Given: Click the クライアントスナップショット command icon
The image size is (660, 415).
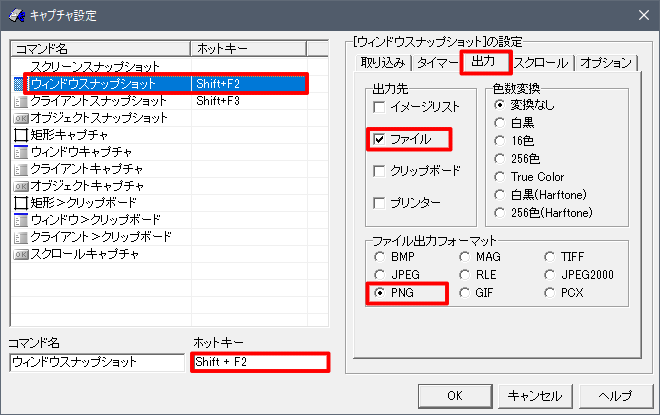Looking at the screenshot, I should click(x=20, y=101).
